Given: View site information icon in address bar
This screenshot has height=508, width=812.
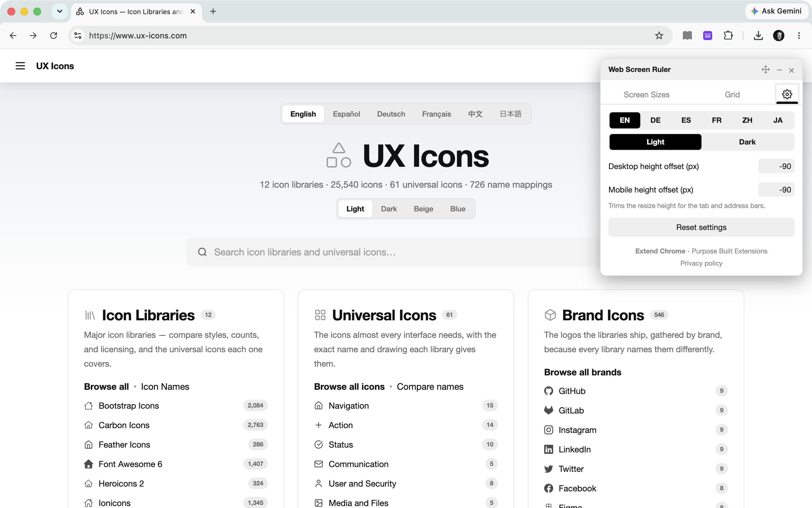Looking at the screenshot, I should [x=78, y=36].
